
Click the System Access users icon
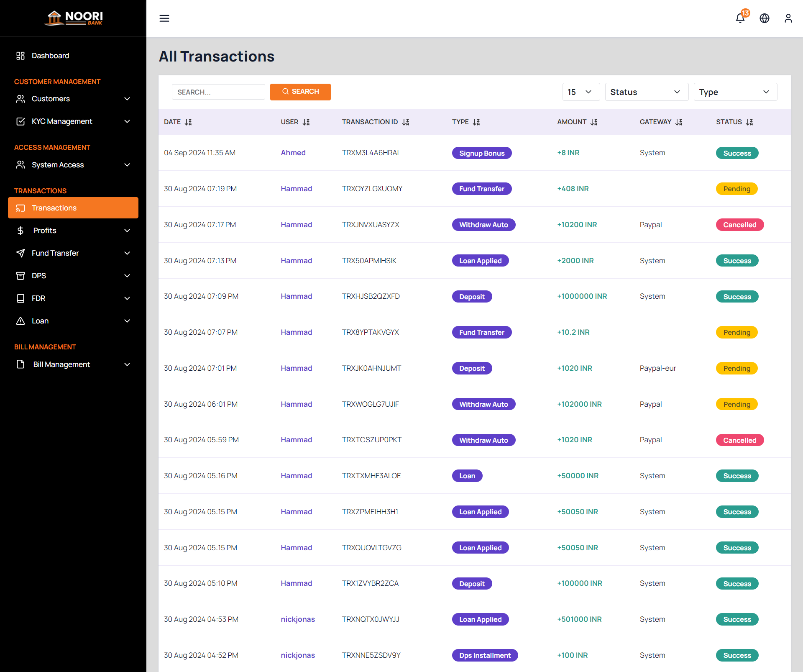coord(20,165)
